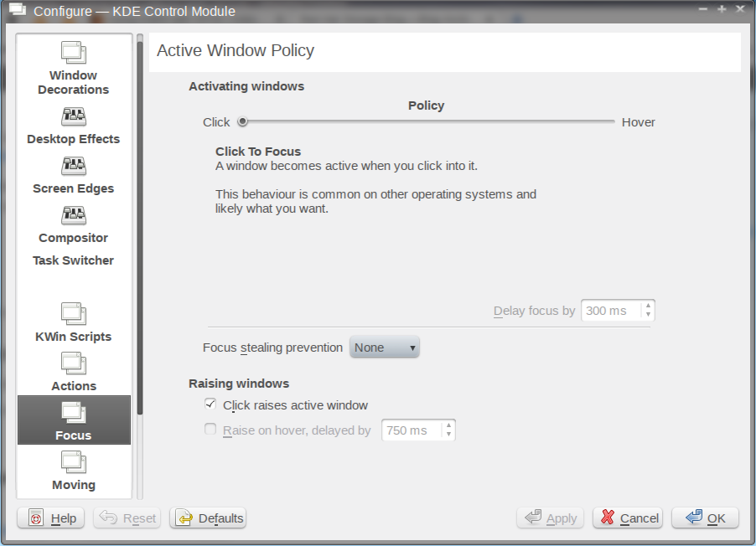Increase the Delay focus by spinner value
Screen dimensions: 756x546
(648, 306)
